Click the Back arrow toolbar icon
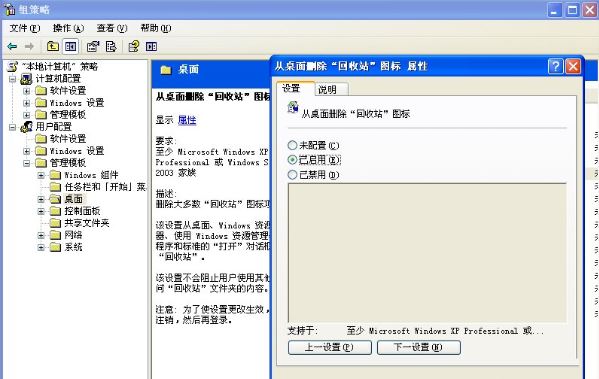Image resolution: width=599 pixels, height=379 pixels. coord(12,47)
